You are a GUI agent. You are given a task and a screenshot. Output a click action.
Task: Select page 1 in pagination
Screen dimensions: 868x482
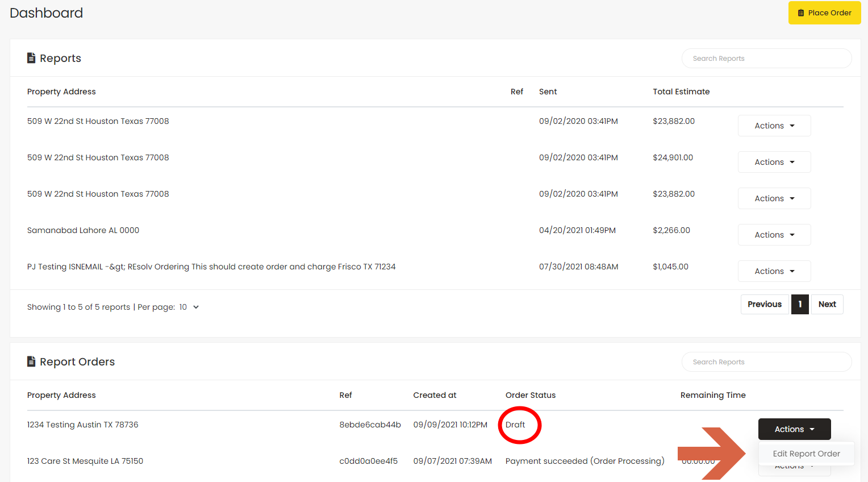point(800,304)
